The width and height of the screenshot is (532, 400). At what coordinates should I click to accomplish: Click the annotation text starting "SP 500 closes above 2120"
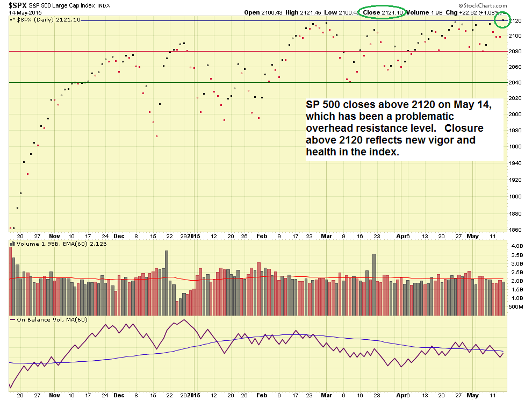click(399, 128)
